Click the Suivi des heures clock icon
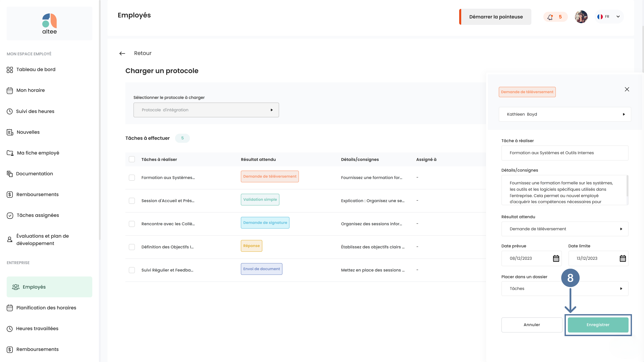 click(10, 111)
